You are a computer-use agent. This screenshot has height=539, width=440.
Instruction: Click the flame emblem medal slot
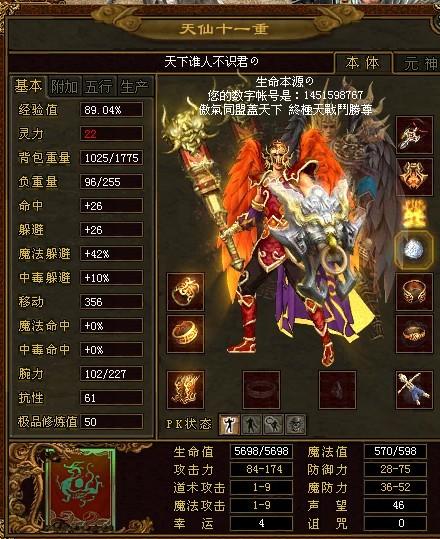[414, 176]
